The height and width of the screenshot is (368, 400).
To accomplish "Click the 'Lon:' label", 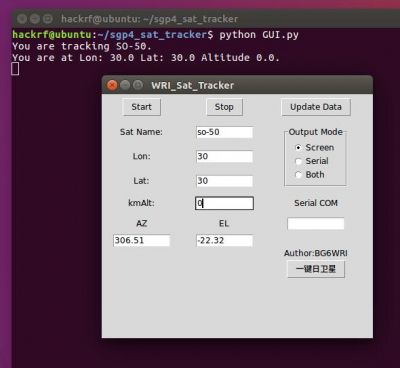I will click(x=141, y=156).
